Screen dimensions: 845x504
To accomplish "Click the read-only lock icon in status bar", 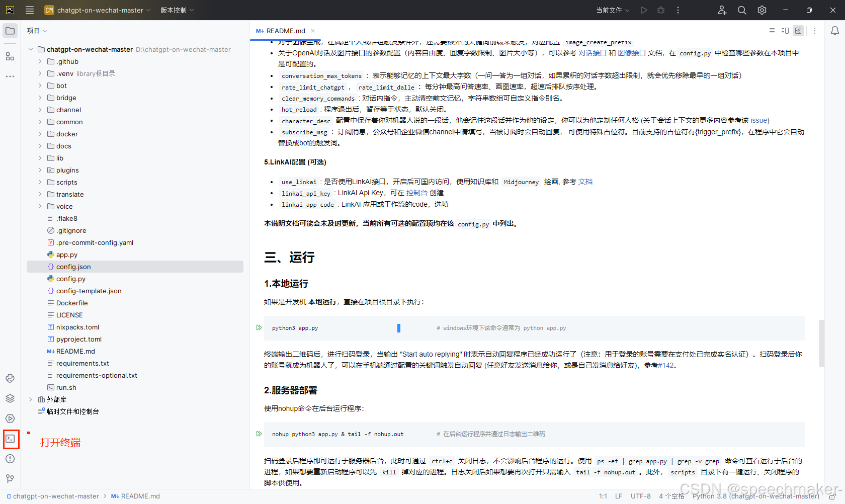I will click(x=832, y=496).
